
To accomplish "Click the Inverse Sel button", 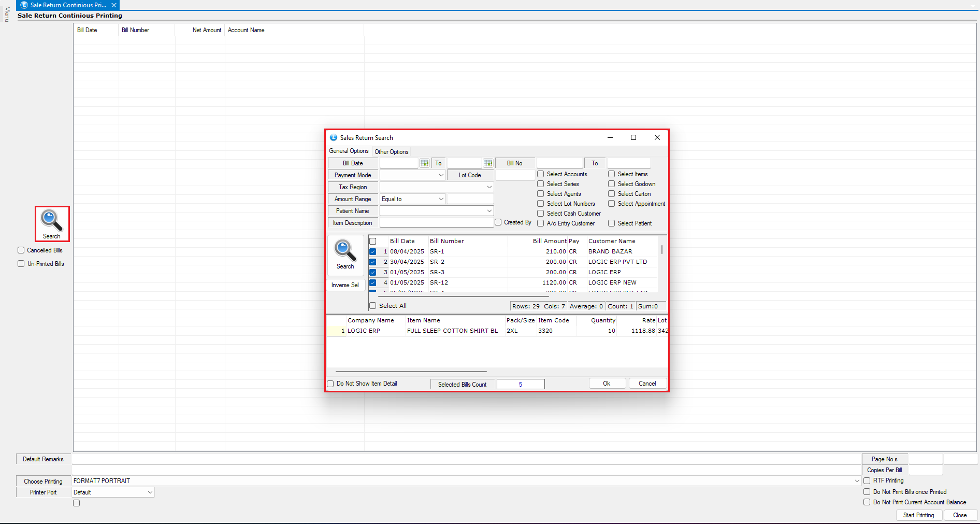I will click(345, 285).
